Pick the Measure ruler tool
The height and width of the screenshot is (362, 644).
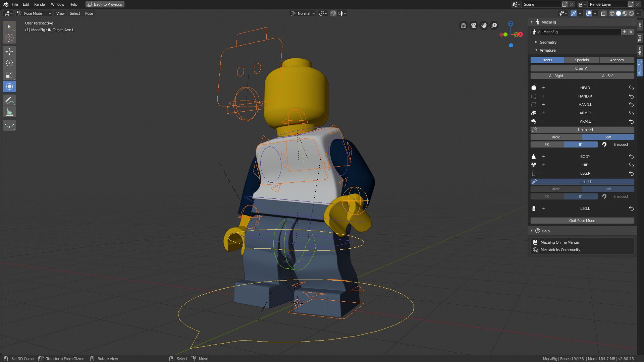coord(9,112)
